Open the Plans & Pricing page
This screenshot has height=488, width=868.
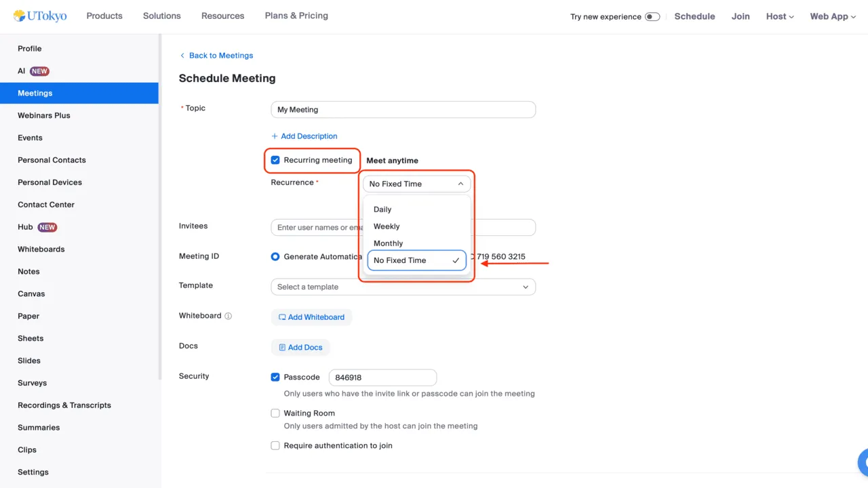pyautogui.click(x=296, y=16)
